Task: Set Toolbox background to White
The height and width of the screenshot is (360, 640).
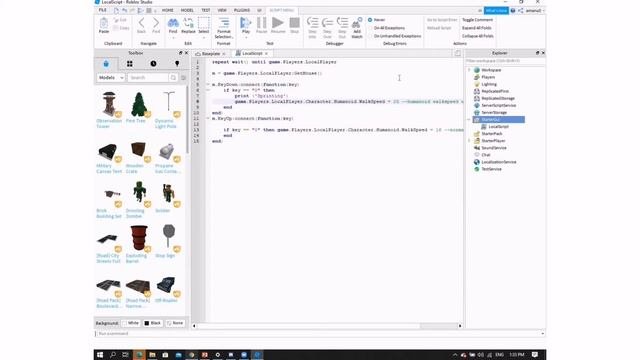Action: point(131,323)
